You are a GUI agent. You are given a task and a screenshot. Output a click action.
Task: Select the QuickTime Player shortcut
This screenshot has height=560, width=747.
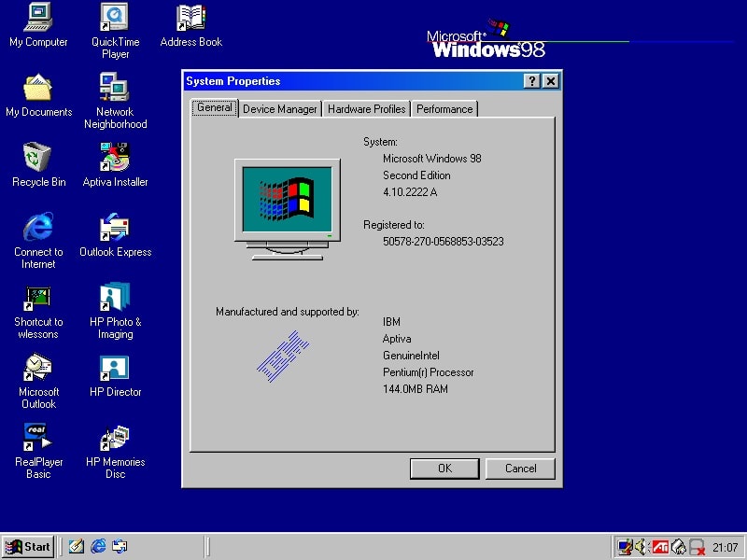coord(115,31)
